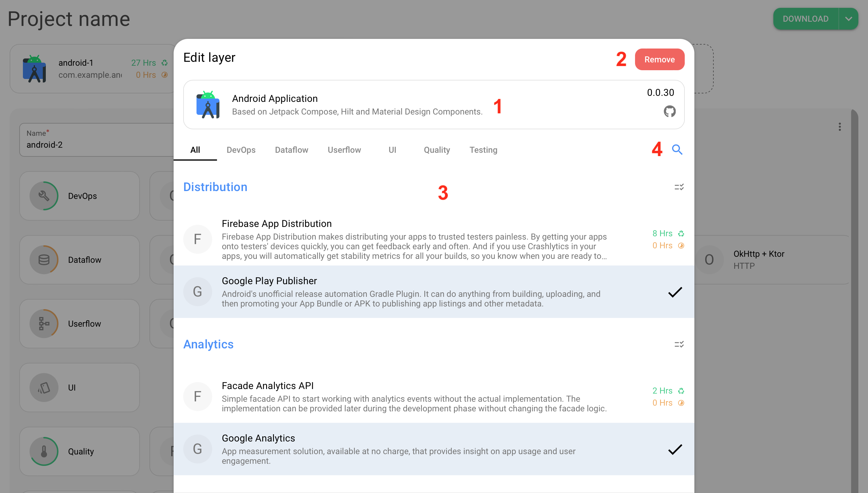
Task: Click Facade Analytics 0 Hrs timer icon
Action: (x=681, y=403)
